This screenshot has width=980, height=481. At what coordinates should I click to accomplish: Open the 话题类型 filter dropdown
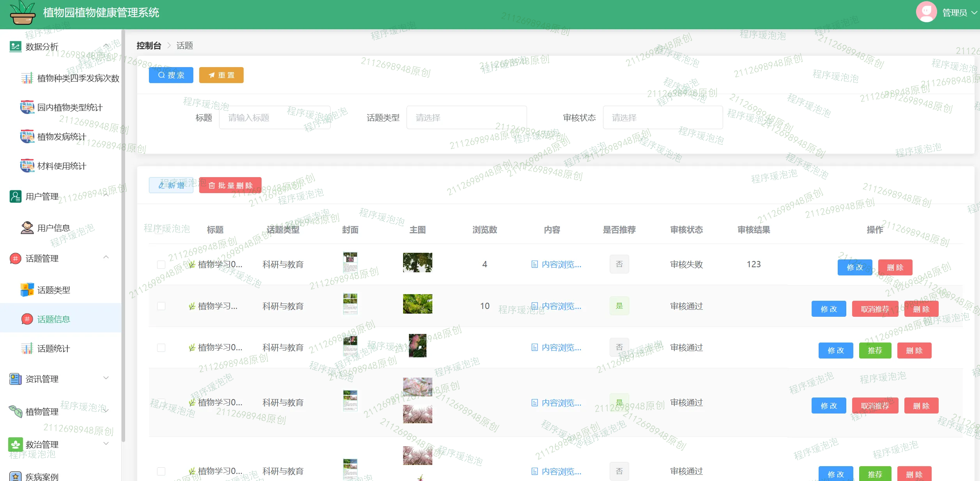(466, 117)
